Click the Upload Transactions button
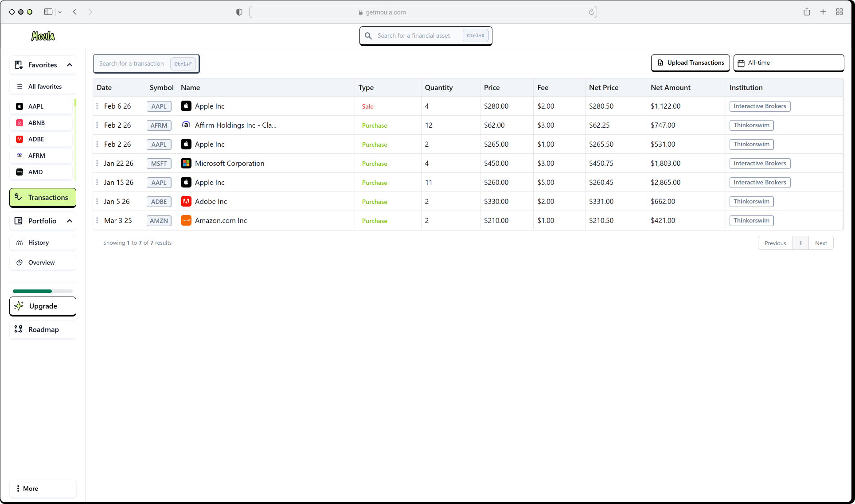Image resolution: width=855 pixels, height=504 pixels. (x=691, y=63)
